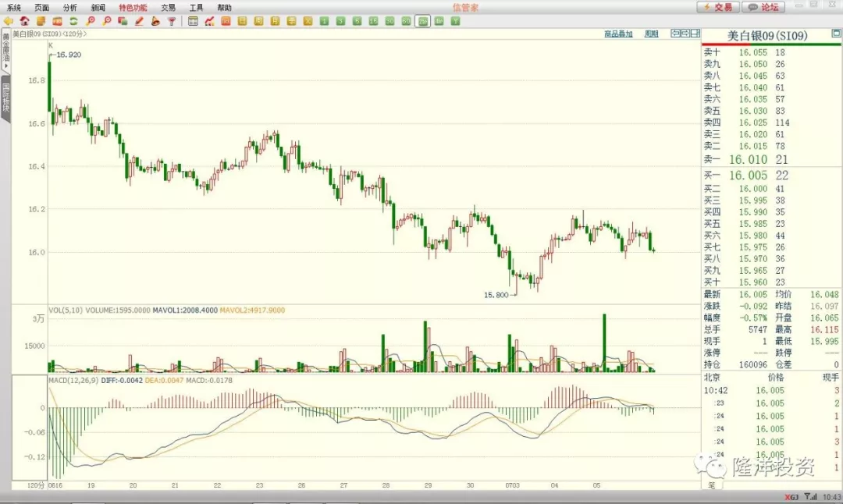Switch to weekly (周) K-line period

(258, 21)
